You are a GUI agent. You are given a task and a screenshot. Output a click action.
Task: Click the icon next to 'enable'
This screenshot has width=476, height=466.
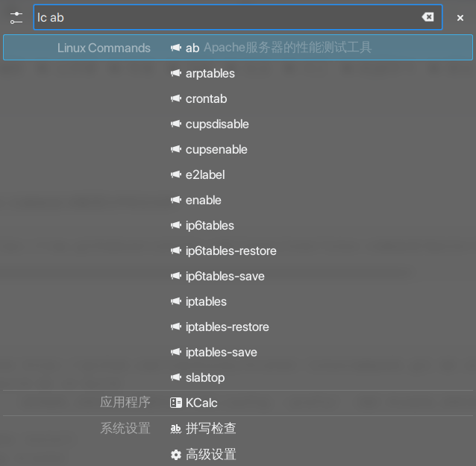click(176, 201)
